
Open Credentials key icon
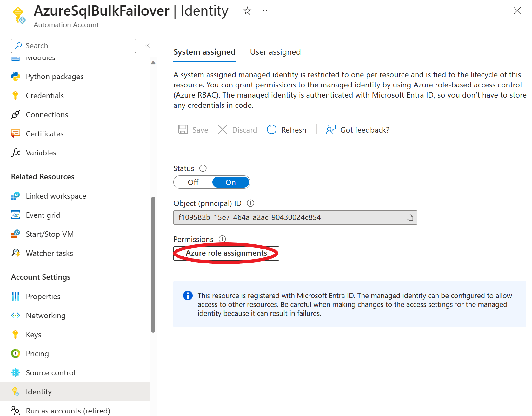click(x=16, y=95)
